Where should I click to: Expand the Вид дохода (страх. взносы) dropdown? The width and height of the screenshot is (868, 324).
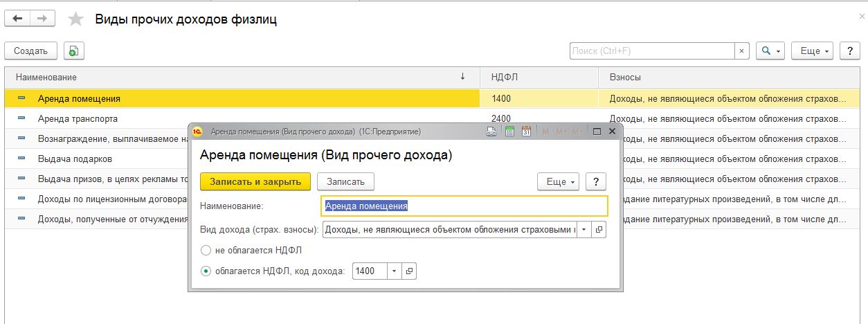[584, 229]
